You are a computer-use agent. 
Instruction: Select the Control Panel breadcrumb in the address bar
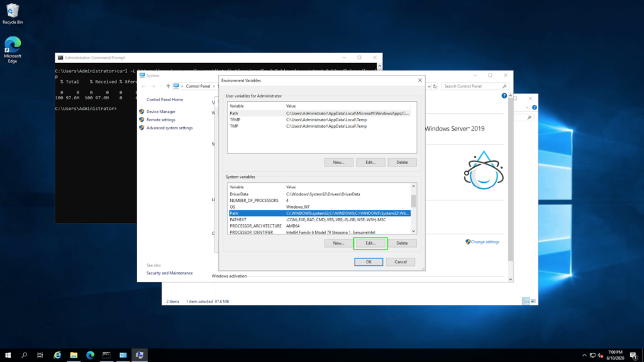(x=198, y=86)
